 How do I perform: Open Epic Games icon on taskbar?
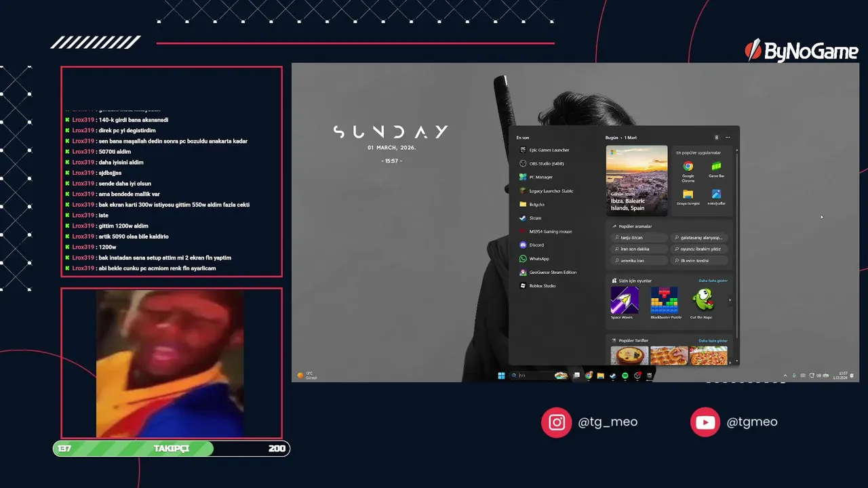649,375
